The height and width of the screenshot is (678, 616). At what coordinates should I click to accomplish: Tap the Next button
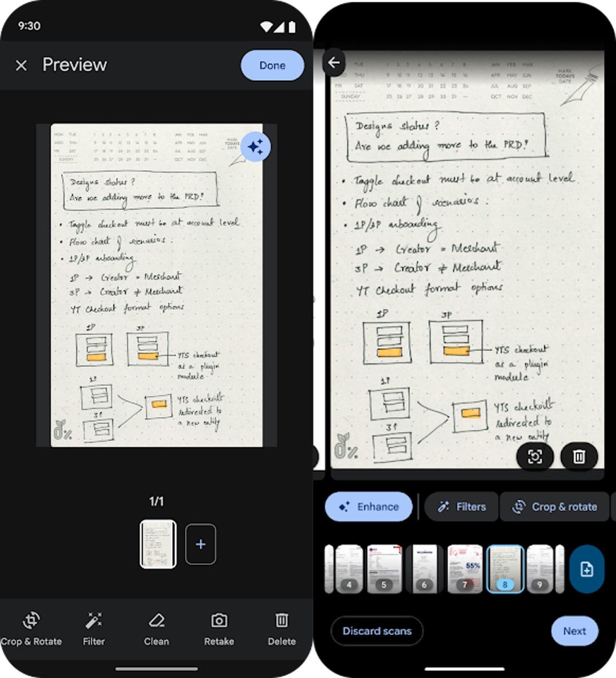[x=574, y=631]
